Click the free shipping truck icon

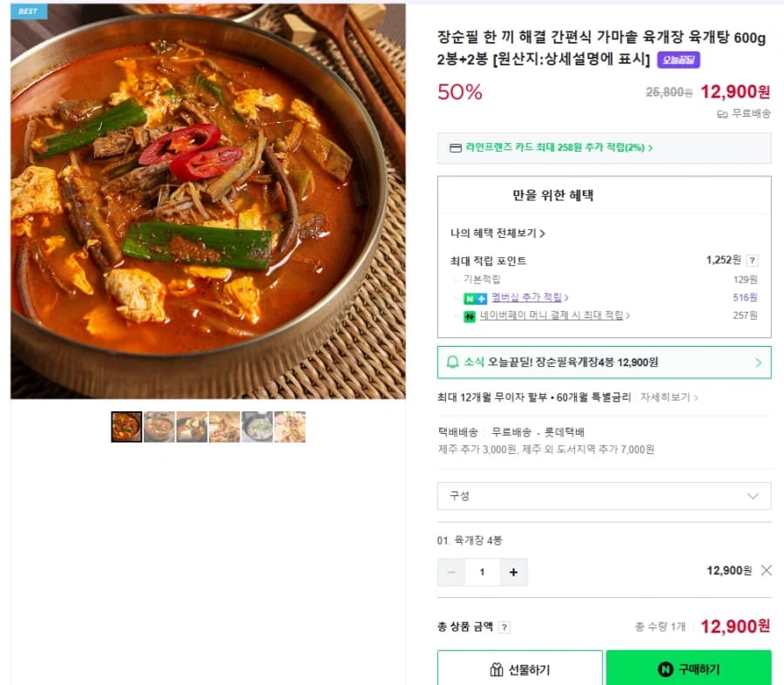point(721,114)
